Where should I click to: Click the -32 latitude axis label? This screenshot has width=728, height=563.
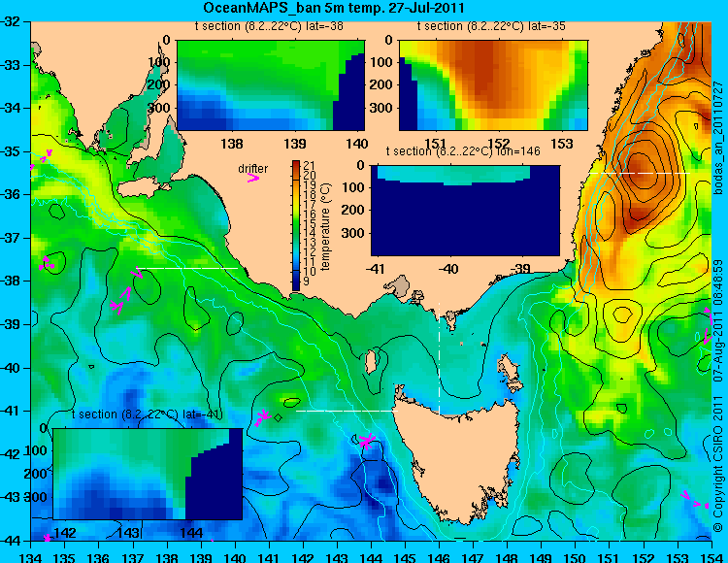tap(12, 21)
